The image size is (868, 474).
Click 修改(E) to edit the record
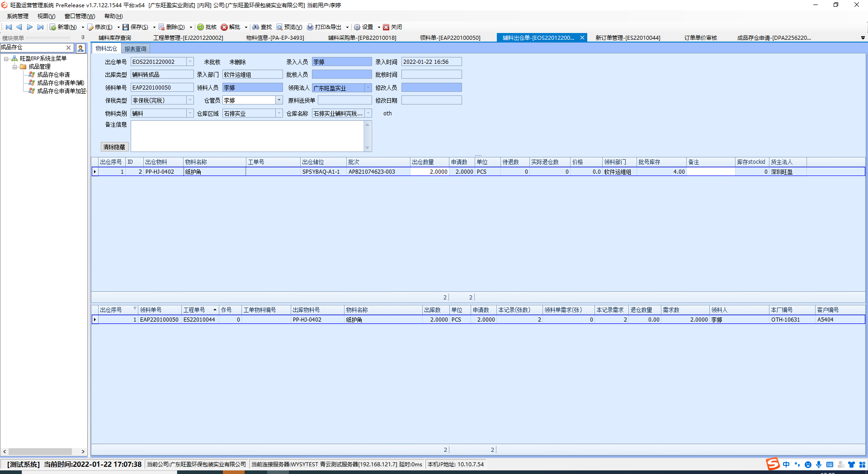point(100,27)
